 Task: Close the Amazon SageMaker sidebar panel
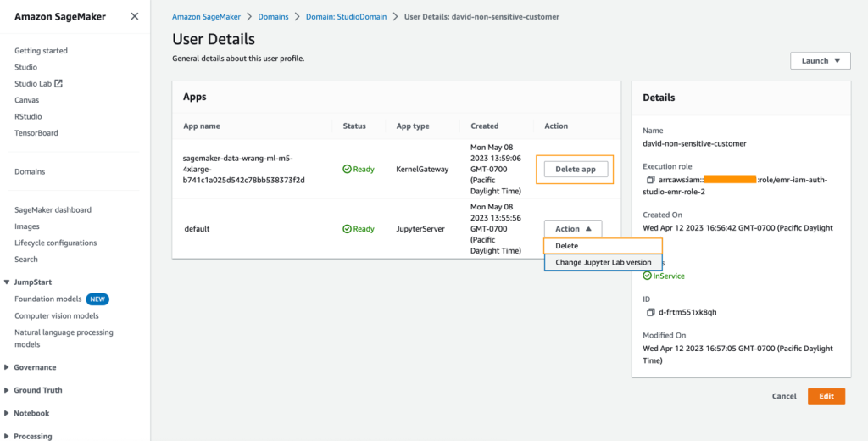coord(135,16)
